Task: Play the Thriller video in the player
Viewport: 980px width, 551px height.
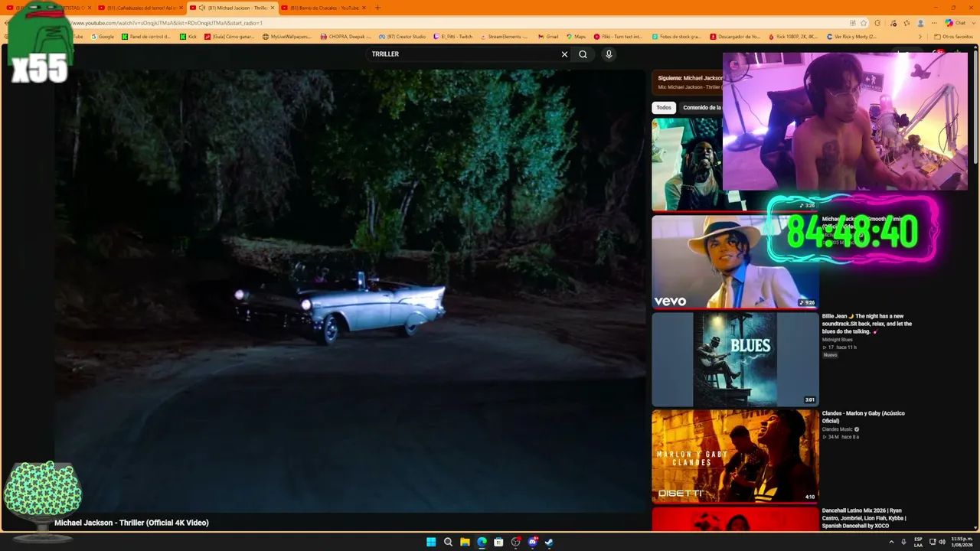Action: [x=351, y=291]
